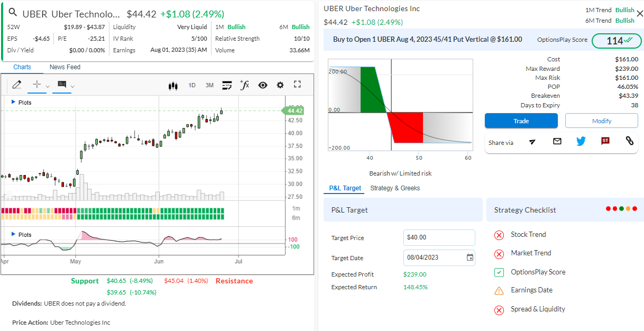Click the Earnings date Aug 01, 2023 value
Screen dimensions: 644x331
179,50
